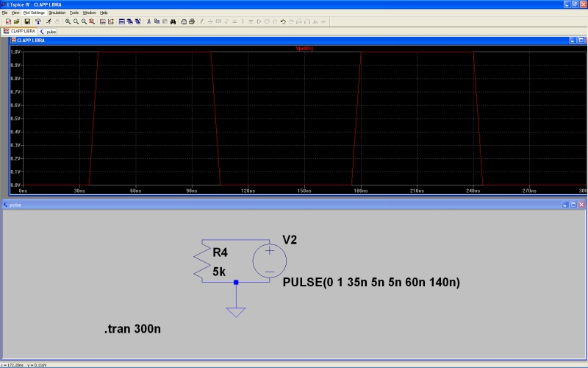Click the .tran 300n directive
588x368 pixels.
132,328
